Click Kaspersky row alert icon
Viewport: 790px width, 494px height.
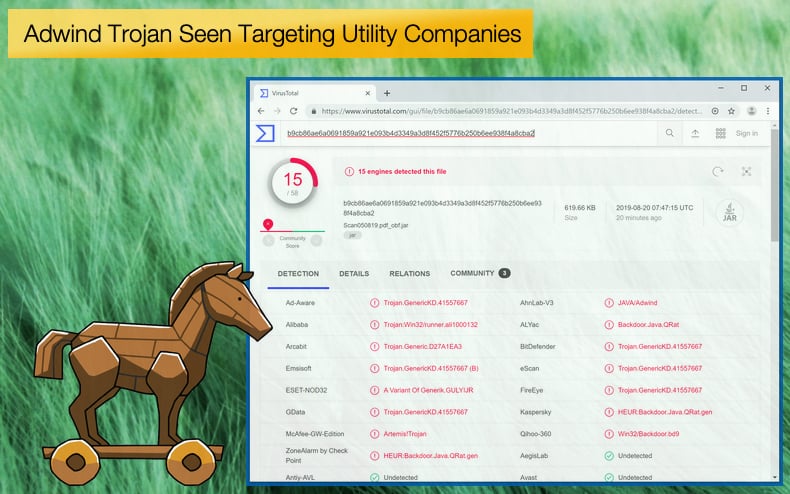609,412
